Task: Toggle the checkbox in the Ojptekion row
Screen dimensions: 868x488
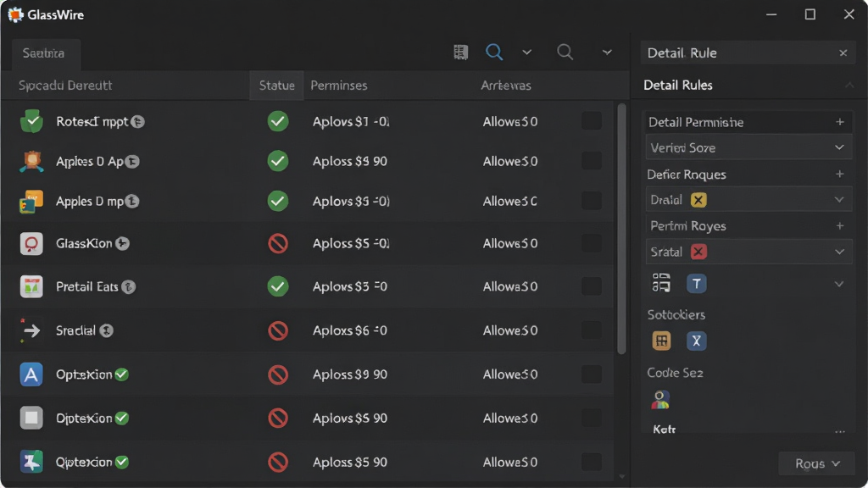Action: pos(592,418)
